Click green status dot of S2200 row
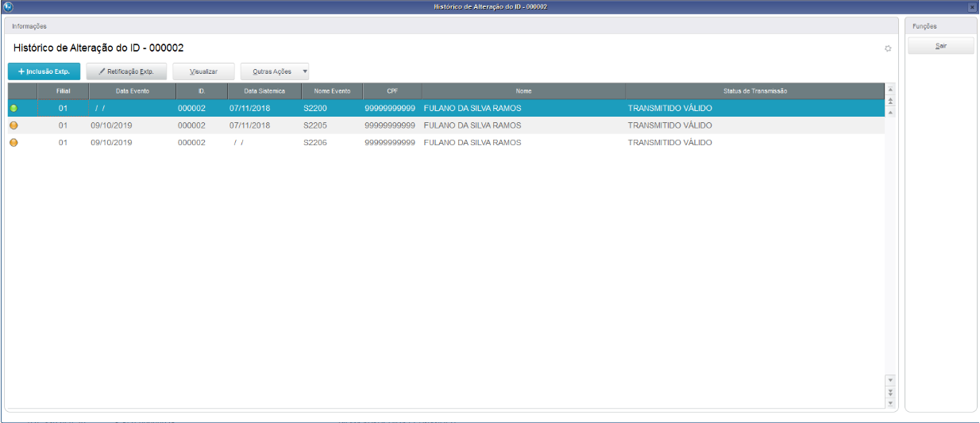This screenshot has width=980, height=423. pos(14,108)
